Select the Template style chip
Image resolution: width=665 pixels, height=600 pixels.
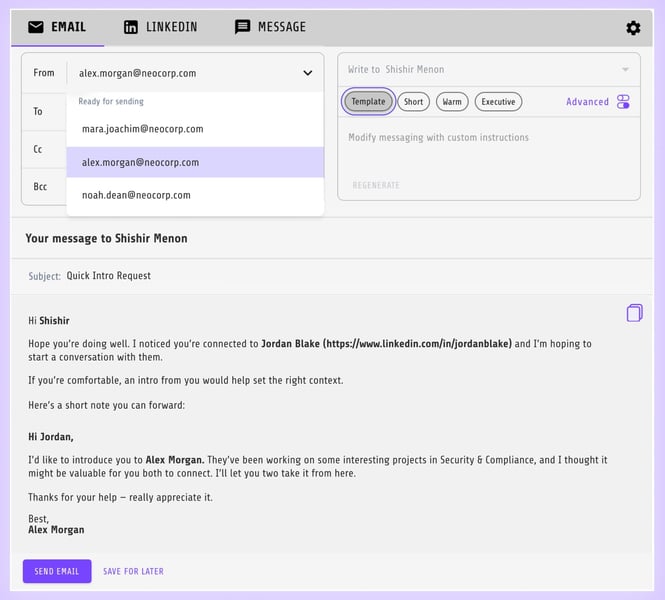coord(368,102)
